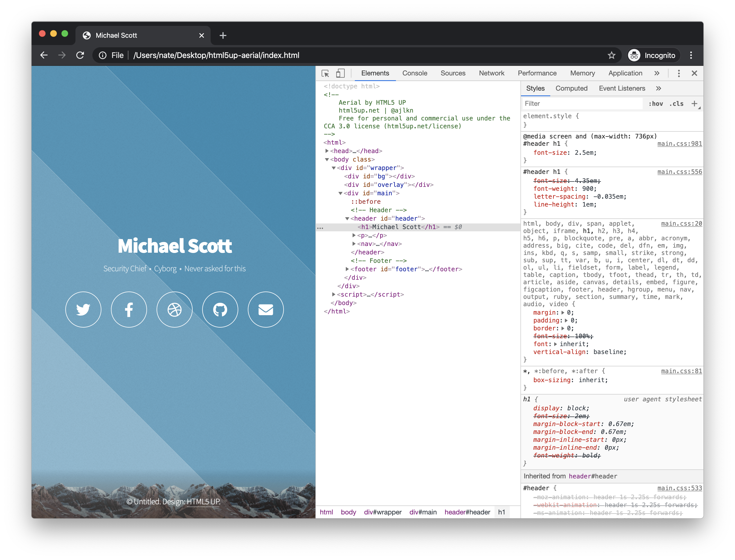This screenshot has height=560, width=735.
Task: Expand the head element node
Action: click(x=327, y=151)
